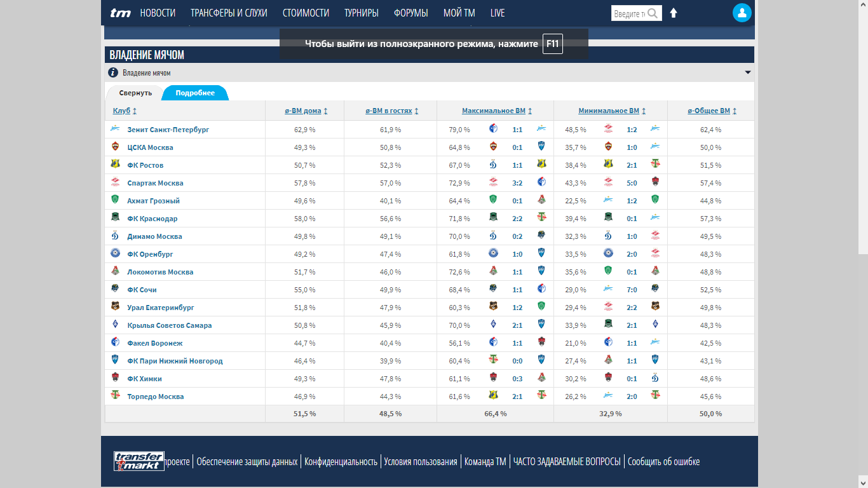868x488 pixels.
Task: Click the Зенит club crest in first row
Action: coord(115,129)
